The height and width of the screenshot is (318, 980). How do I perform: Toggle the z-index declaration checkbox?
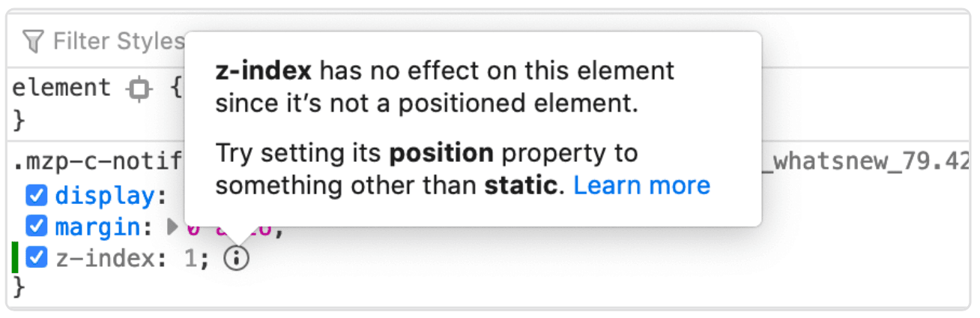(37, 258)
